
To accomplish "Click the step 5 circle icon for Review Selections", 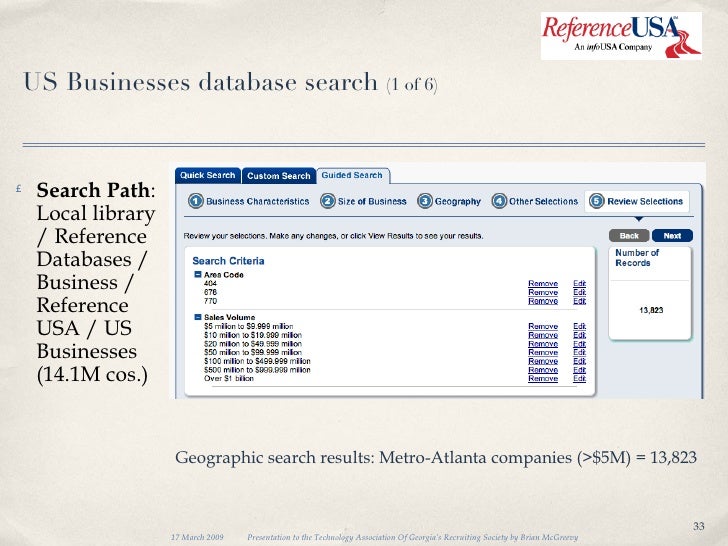I will pyautogui.click(x=597, y=201).
